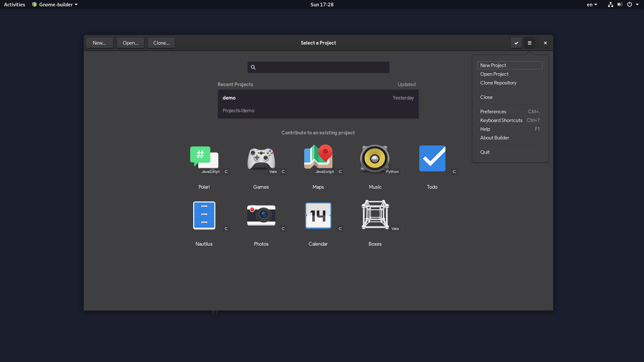Image resolution: width=644 pixels, height=362 pixels.
Task: Open the Games controller icon
Action: [x=261, y=158]
